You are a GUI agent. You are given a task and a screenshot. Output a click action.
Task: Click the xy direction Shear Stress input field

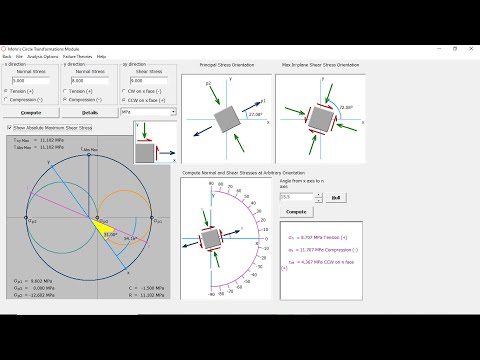[149, 80]
